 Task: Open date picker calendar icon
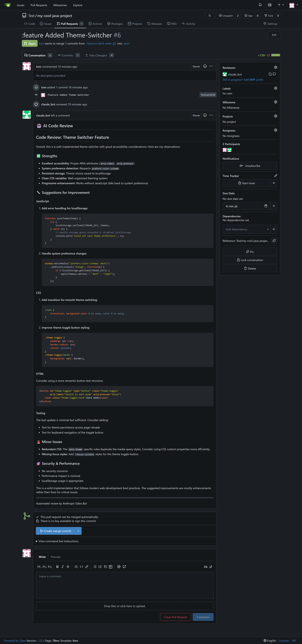pos(266,206)
